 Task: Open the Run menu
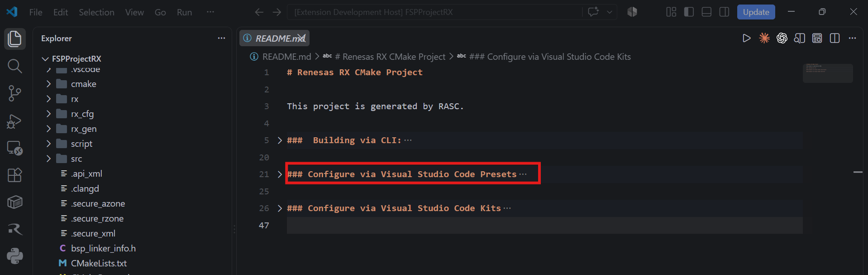tap(184, 12)
